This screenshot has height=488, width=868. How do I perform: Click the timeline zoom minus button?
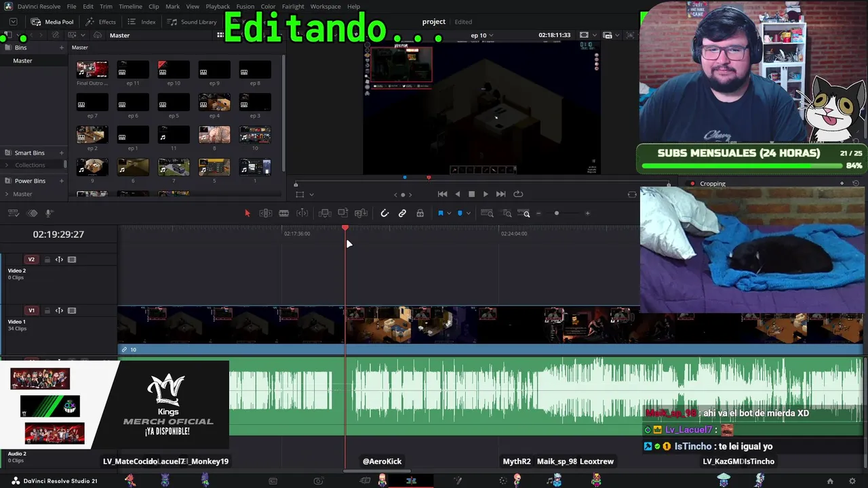pos(539,213)
